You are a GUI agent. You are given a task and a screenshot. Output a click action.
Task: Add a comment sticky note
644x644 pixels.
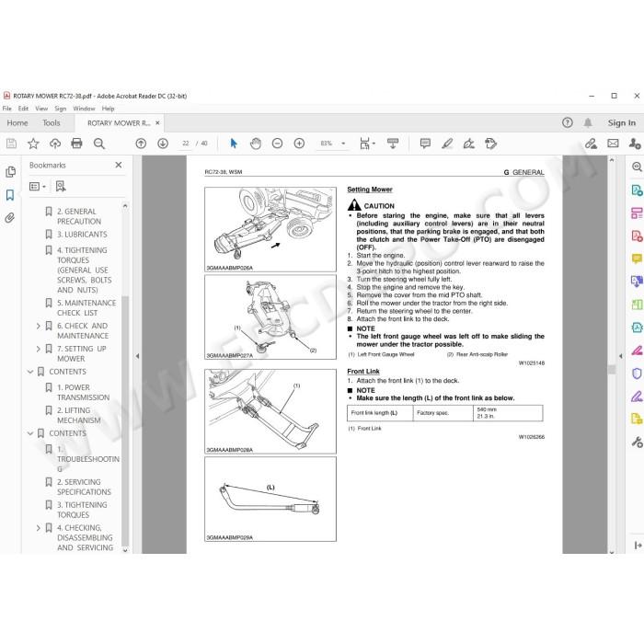(x=425, y=144)
